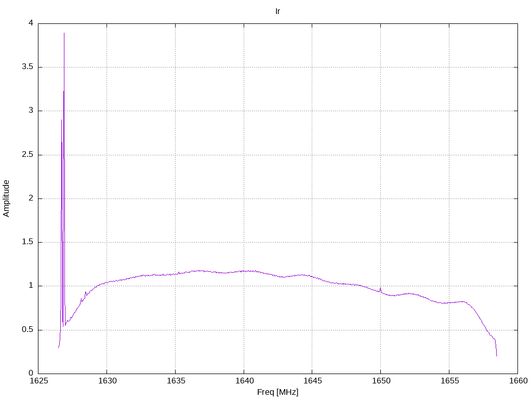532x399 pixels.
Task: Click the y-axis tick label 0
Action: click(x=31, y=373)
